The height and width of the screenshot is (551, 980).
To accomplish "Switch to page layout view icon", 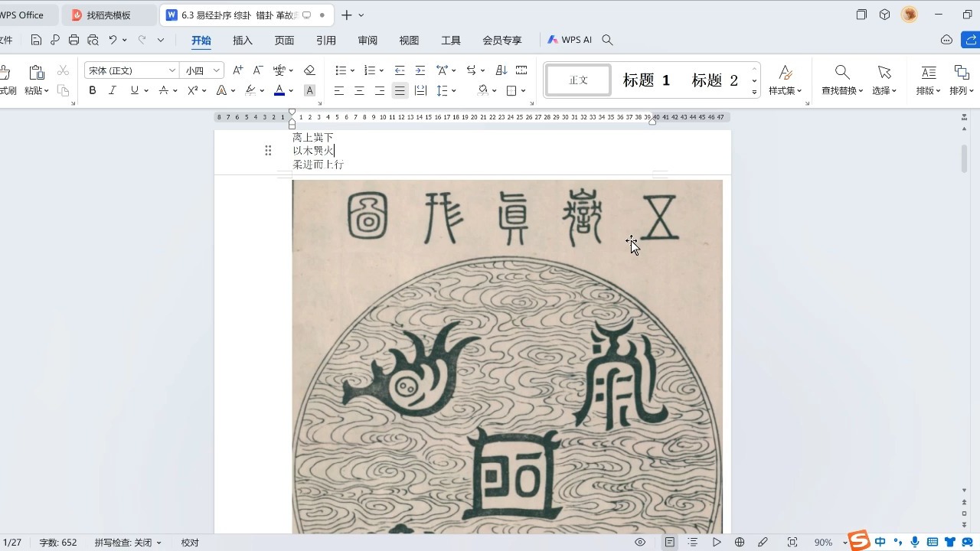I will point(670,542).
